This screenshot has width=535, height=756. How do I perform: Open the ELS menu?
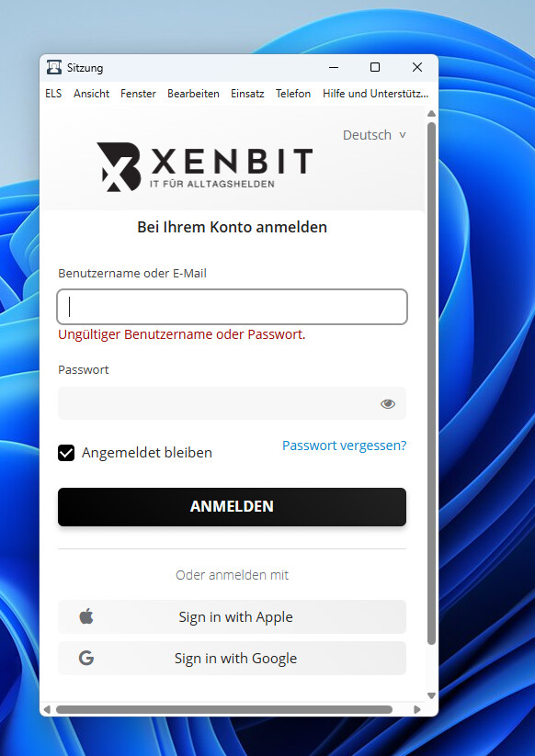(x=53, y=94)
